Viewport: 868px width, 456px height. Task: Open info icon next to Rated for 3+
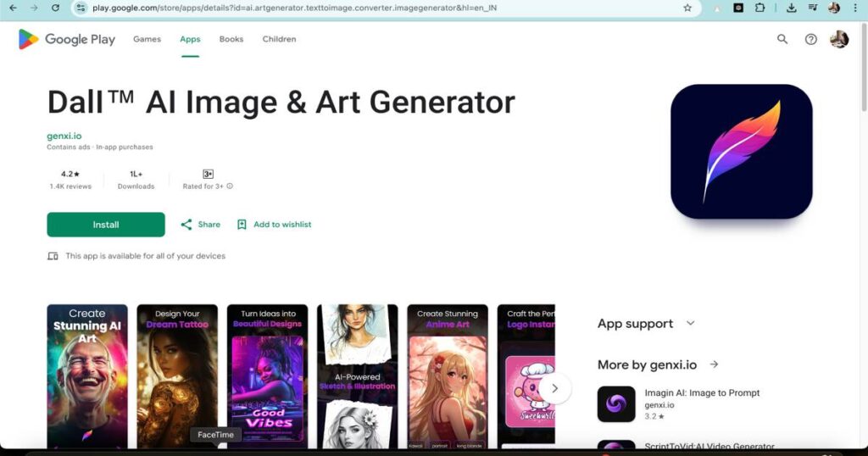(x=230, y=186)
